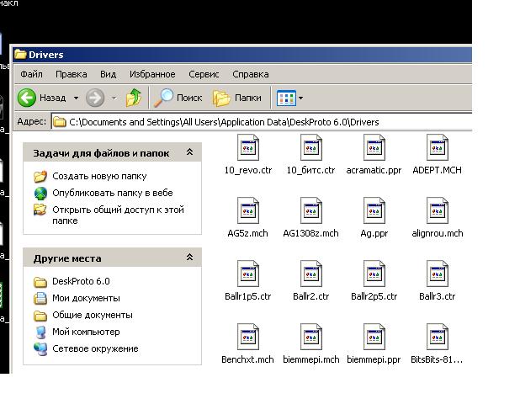Select the acramatic.ppr file icon
The image size is (520, 420).
[374, 149]
